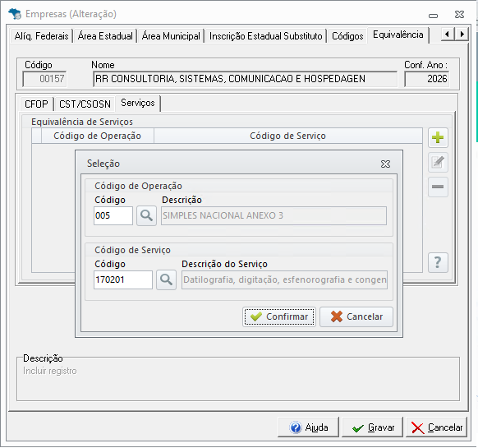The width and height of the screenshot is (478, 448).
Task: Click the Código de Serviço column header
Action: click(x=287, y=136)
